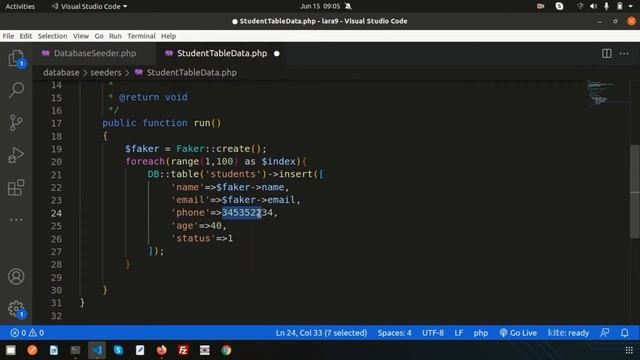The image size is (640, 360).
Task: Open editor More Actions ellipsis
Action: pos(624,53)
